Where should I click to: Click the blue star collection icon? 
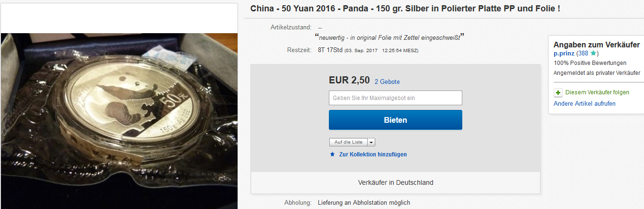[x=333, y=154]
